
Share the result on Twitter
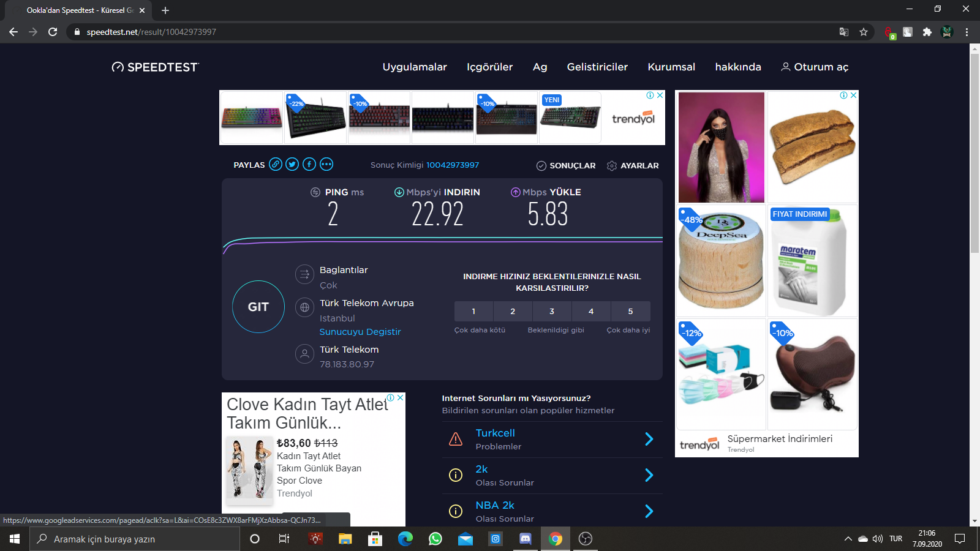tap(292, 164)
